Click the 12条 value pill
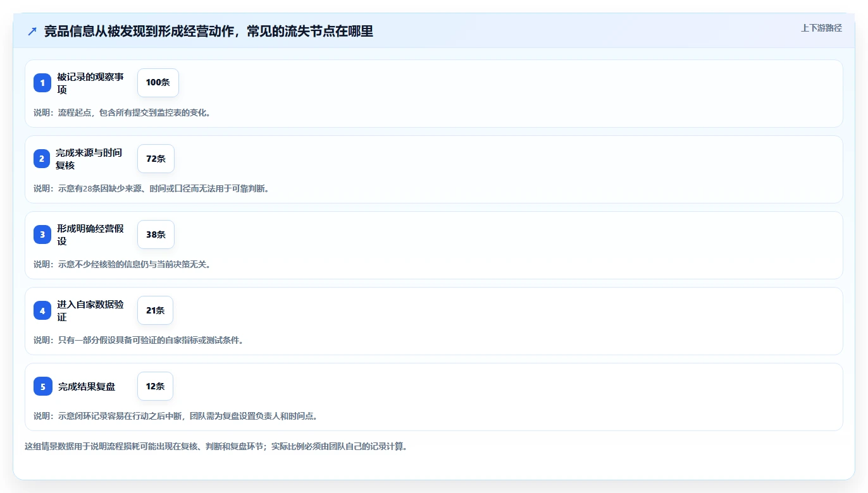Image resolution: width=868 pixels, height=493 pixels. pyautogui.click(x=155, y=386)
